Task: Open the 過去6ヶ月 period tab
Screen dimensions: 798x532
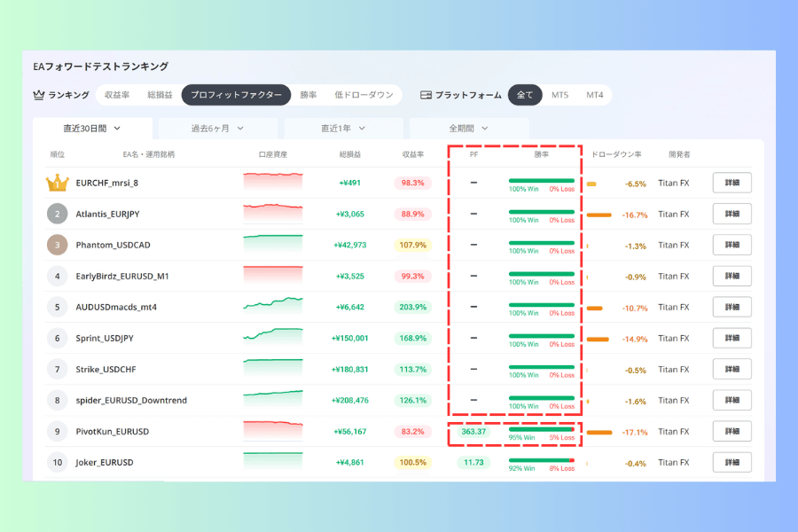Action: [218, 129]
